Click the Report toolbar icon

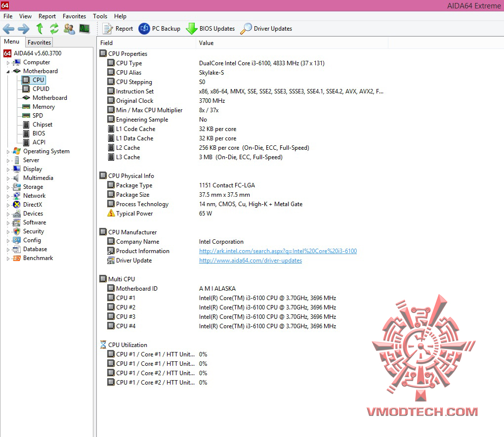[107, 29]
